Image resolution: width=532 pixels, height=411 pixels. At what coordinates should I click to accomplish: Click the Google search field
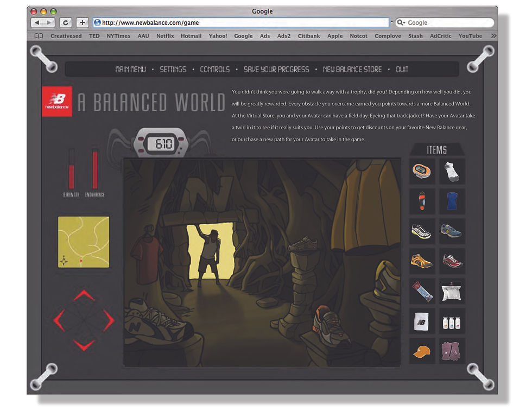[445, 22]
